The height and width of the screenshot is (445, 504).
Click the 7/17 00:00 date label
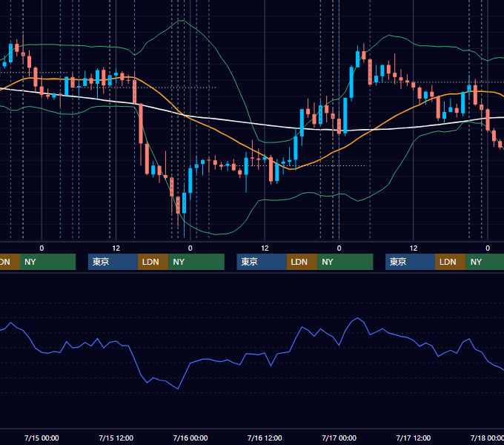[x=339, y=438]
